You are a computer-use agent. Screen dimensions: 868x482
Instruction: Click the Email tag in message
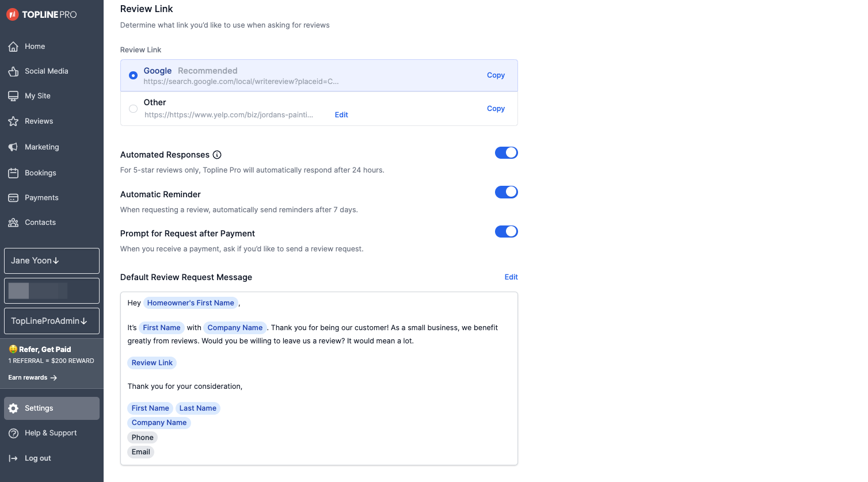(140, 452)
